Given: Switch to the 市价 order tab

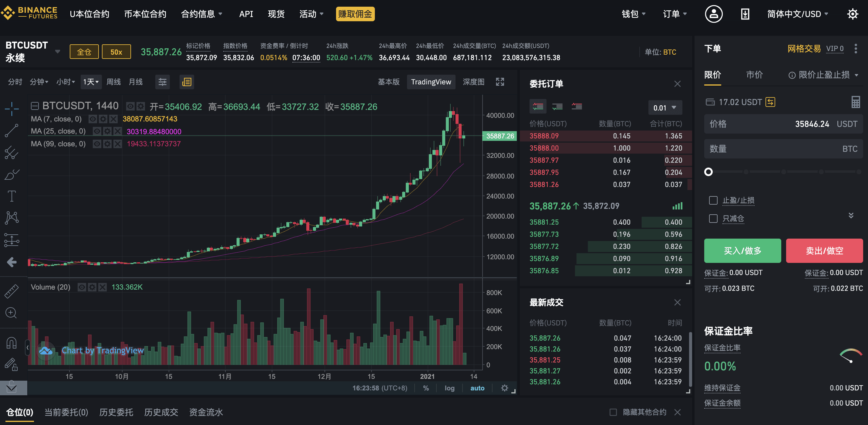Looking at the screenshot, I should tap(754, 75).
